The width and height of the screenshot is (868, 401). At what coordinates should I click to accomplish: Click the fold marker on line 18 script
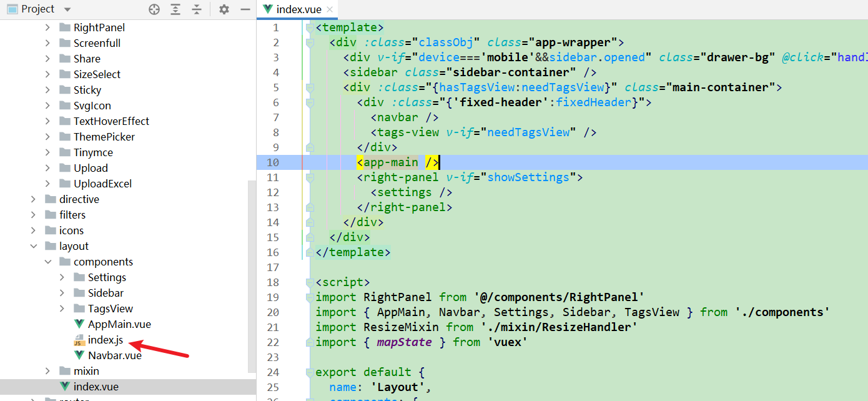[x=310, y=282]
